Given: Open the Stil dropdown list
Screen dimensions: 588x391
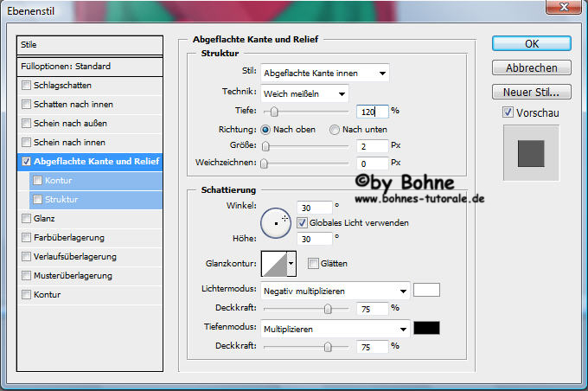Looking at the screenshot, I should pos(324,73).
